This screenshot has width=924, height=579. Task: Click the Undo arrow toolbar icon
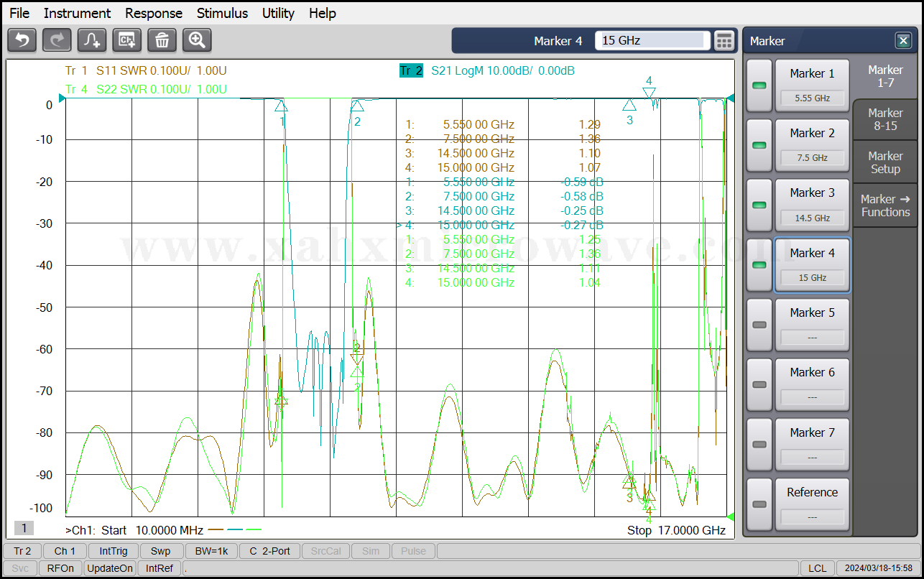point(22,40)
